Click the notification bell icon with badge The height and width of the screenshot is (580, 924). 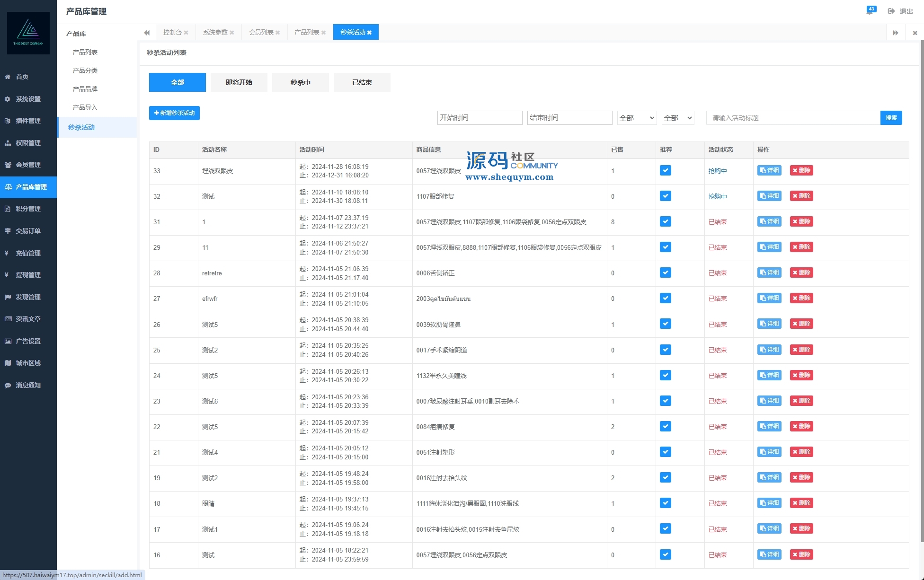870,11
